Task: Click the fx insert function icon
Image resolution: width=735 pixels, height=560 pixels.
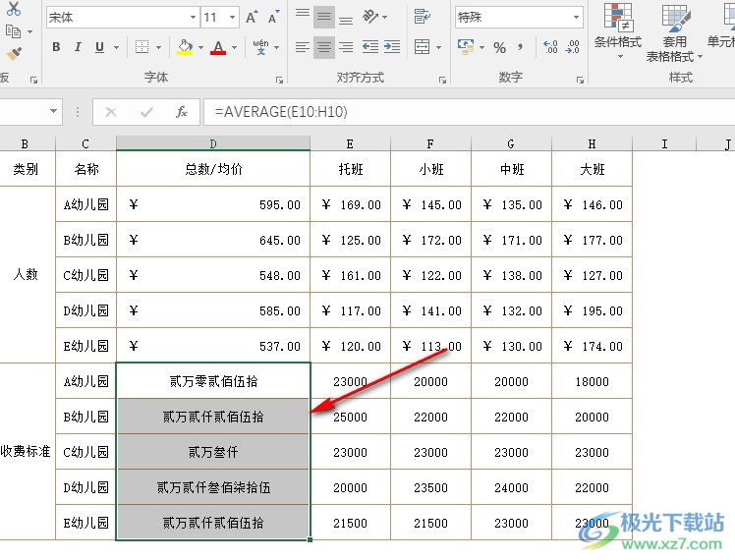Action: (x=182, y=112)
